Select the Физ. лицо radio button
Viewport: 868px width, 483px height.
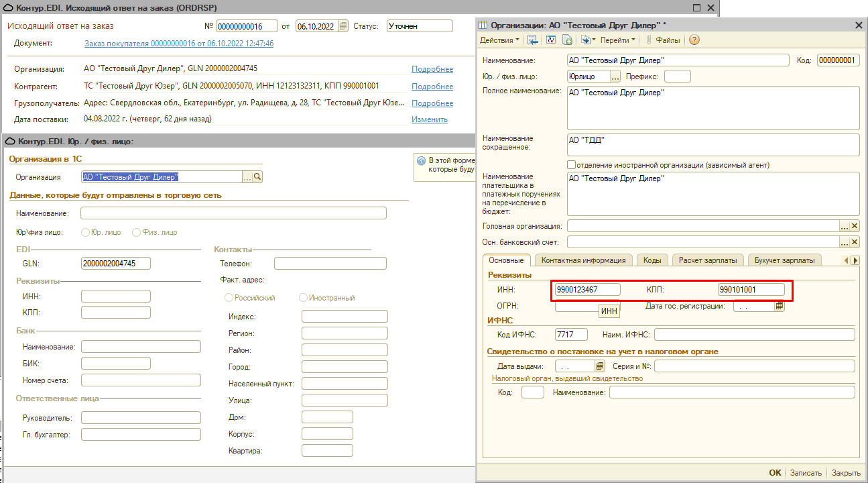pyautogui.click(x=137, y=232)
